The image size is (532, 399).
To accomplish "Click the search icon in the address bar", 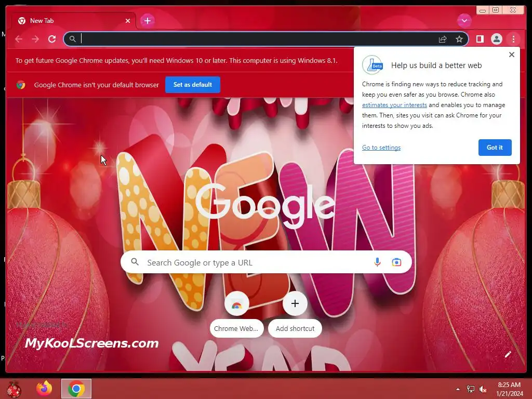I will coord(72,39).
